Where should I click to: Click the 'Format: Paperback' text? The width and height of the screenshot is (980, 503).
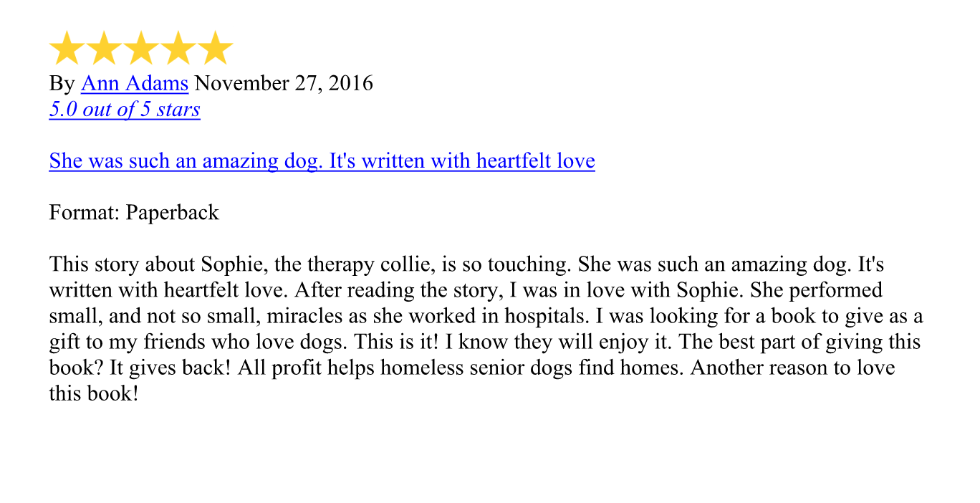pyautogui.click(x=134, y=212)
